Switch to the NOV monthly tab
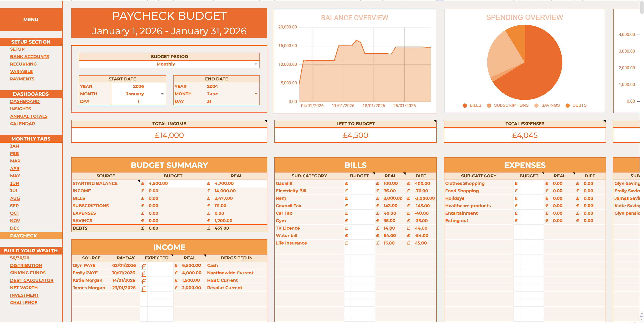 click(15, 221)
